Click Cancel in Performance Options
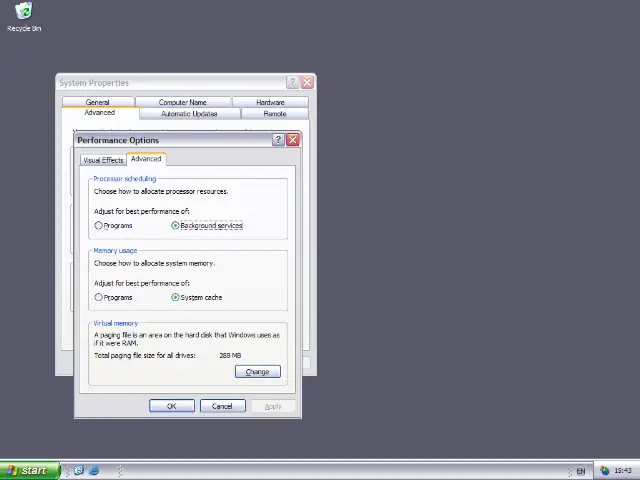Screen dimensions: 640x480 point(222,406)
